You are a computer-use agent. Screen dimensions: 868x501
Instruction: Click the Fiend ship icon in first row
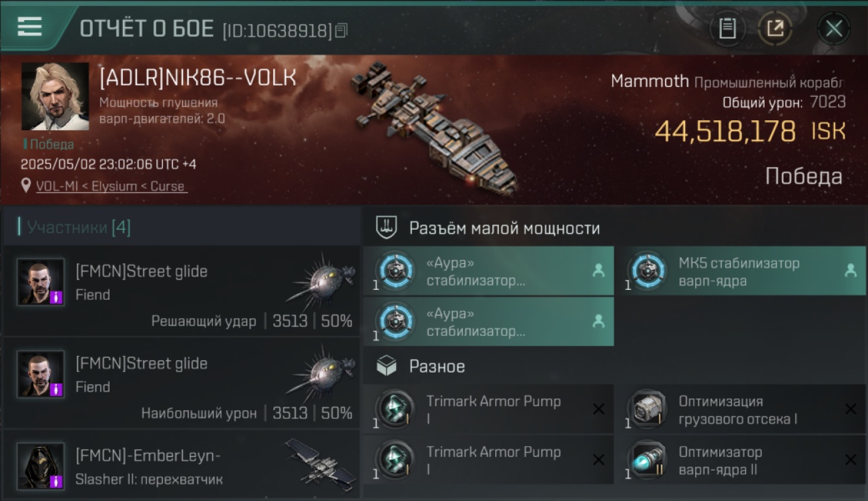[x=322, y=279]
